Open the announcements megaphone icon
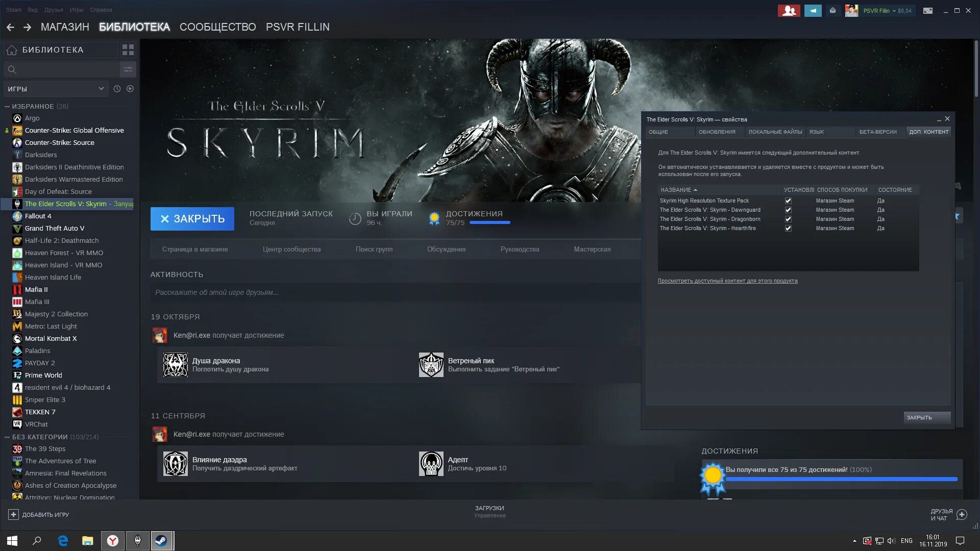Screen dimensions: 980x551 [x=813, y=11]
